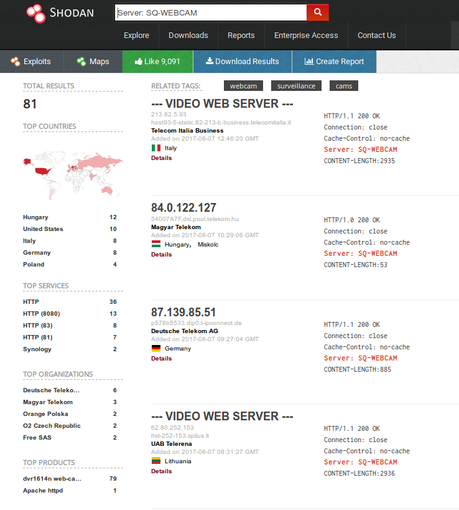Filter by HTTP (81) service

pos(38,337)
